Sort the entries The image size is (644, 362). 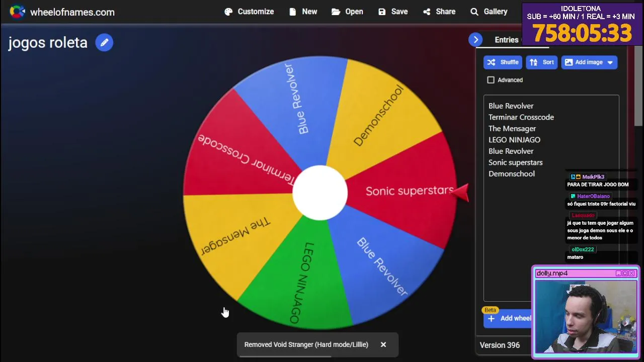[x=542, y=62]
